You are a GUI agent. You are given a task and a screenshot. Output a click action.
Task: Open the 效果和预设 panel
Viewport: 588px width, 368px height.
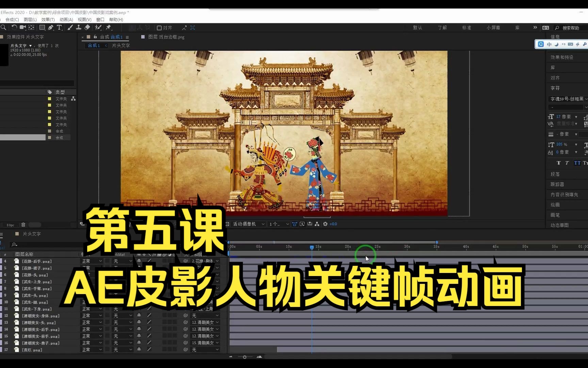pos(562,57)
